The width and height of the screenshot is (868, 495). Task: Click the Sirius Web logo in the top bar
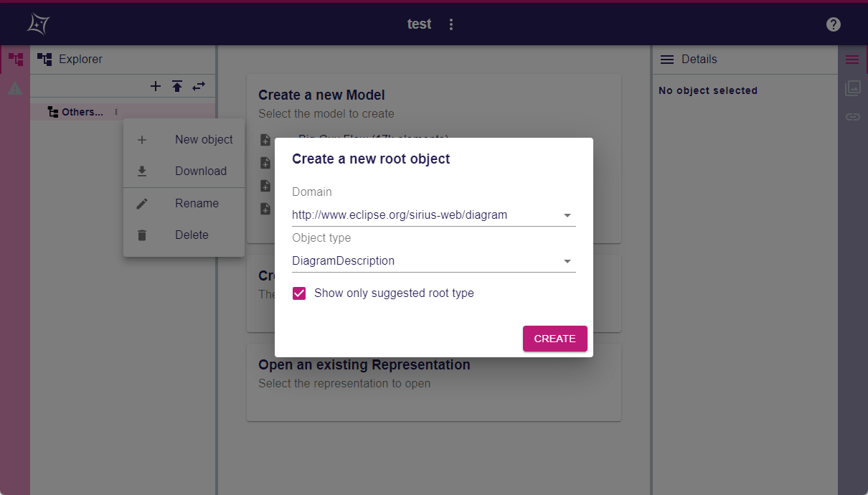37,24
